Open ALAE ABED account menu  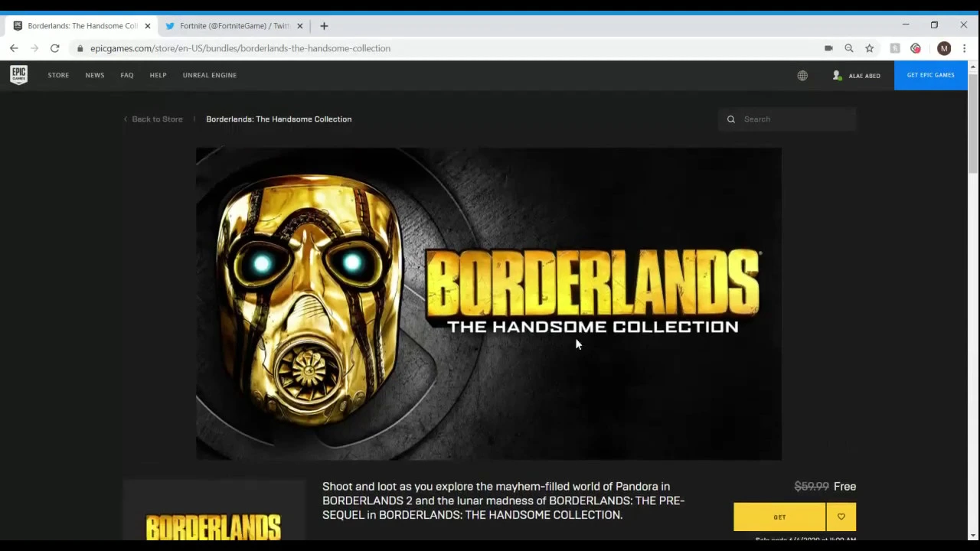[x=857, y=75]
